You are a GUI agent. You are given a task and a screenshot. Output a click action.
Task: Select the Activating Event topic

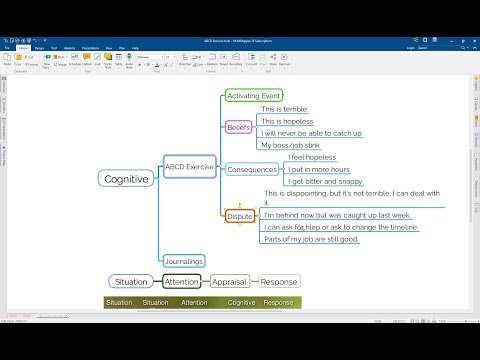tap(254, 95)
